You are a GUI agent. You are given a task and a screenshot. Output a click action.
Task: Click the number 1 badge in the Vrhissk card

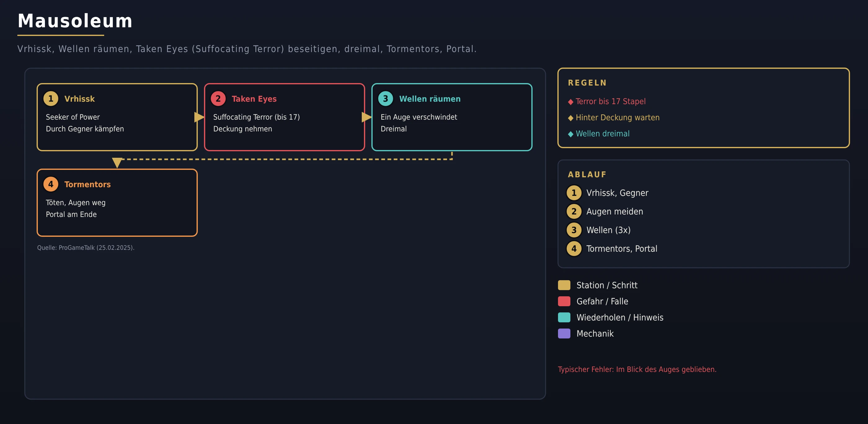[x=51, y=99]
